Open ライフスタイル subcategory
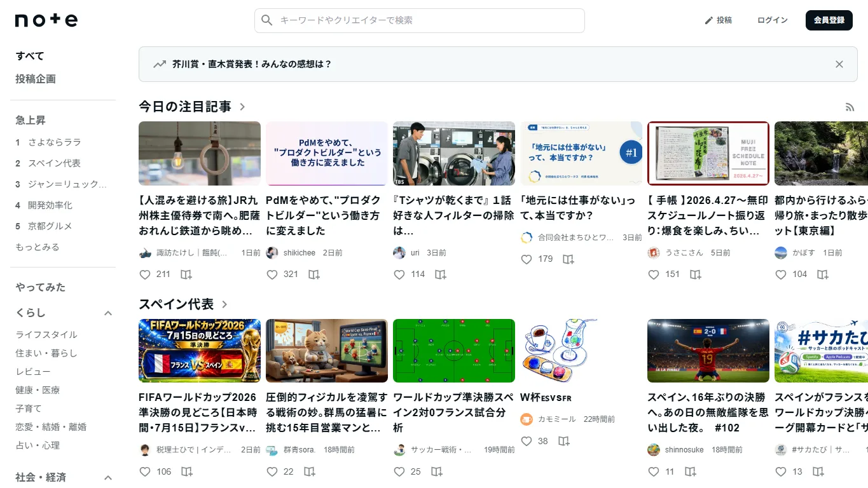868x488 pixels. click(46, 335)
